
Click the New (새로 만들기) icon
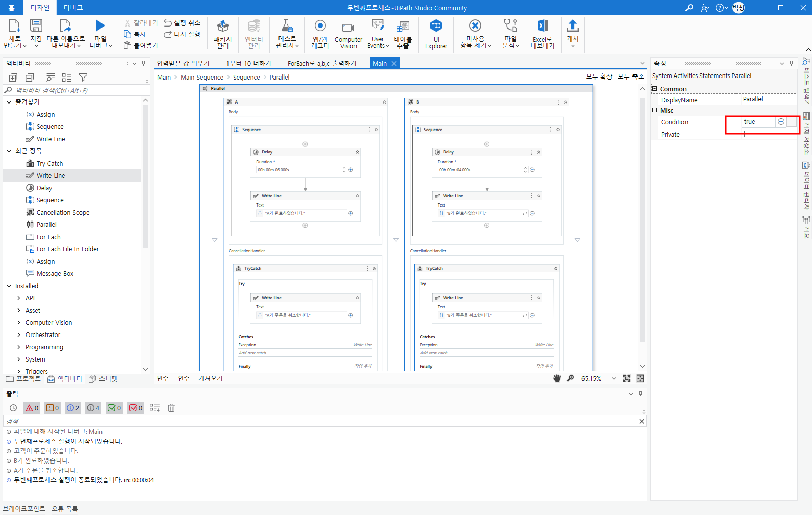click(14, 25)
